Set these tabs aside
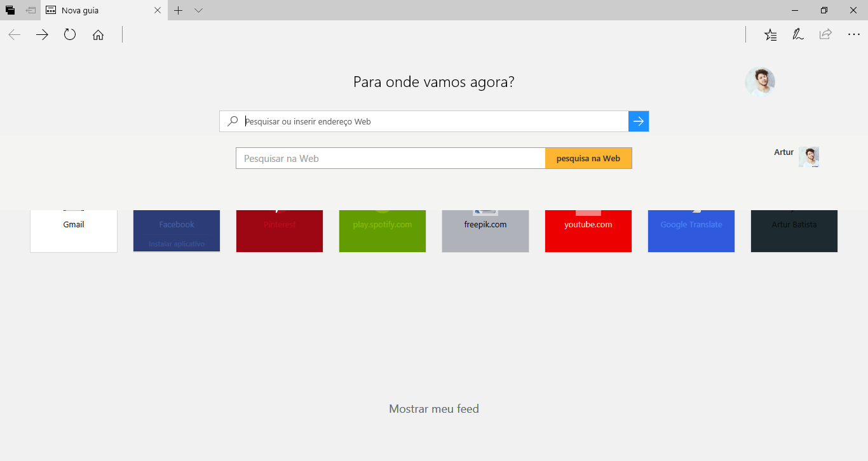 [31, 10]
